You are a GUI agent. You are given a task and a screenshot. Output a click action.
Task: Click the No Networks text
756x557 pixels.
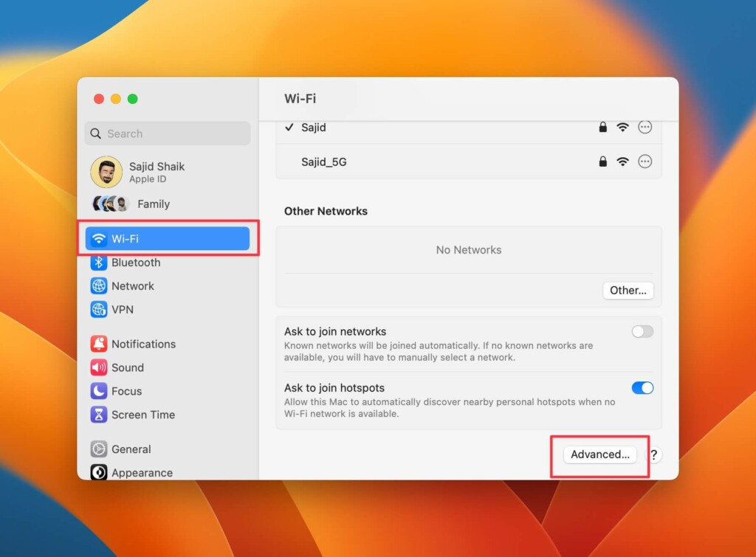pyautogui.click(x=469, y=250)
